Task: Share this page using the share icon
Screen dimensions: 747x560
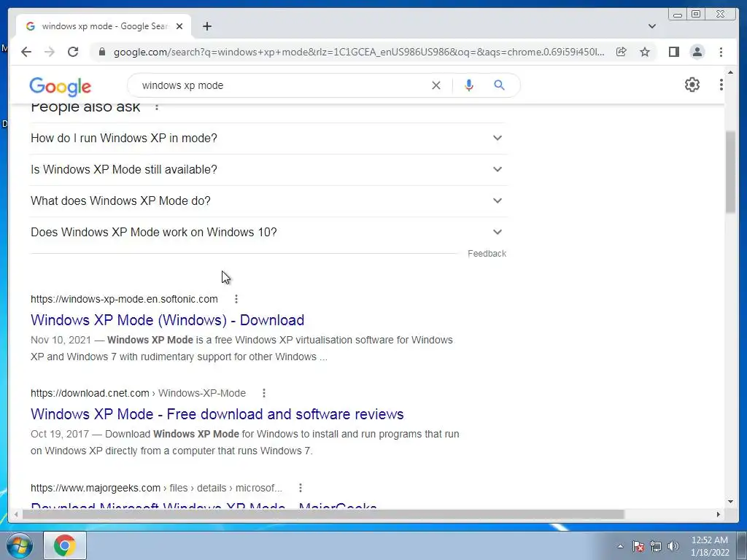Action: [x=622, y=52]
